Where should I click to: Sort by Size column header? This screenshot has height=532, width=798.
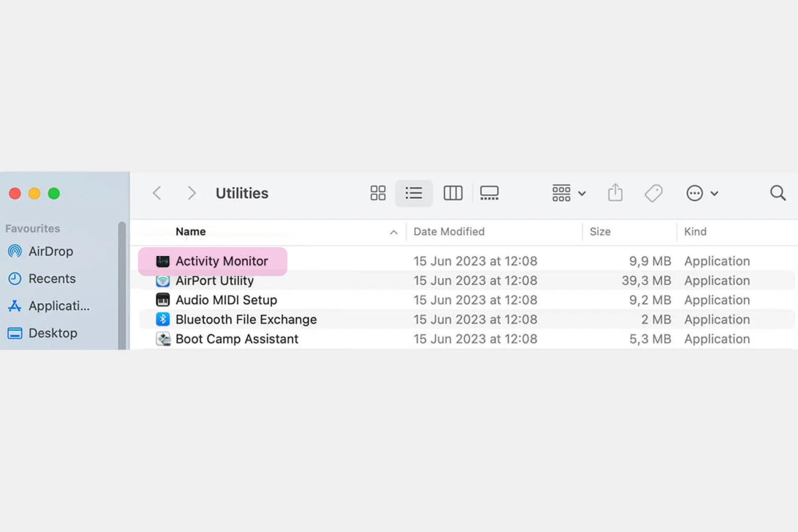point(600,232)
